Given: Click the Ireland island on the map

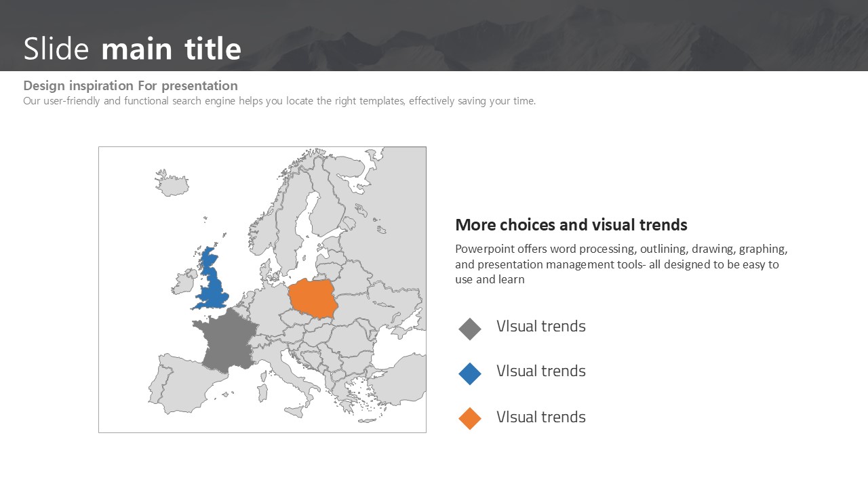Looking at the screenshot, I should pos(184,282).
